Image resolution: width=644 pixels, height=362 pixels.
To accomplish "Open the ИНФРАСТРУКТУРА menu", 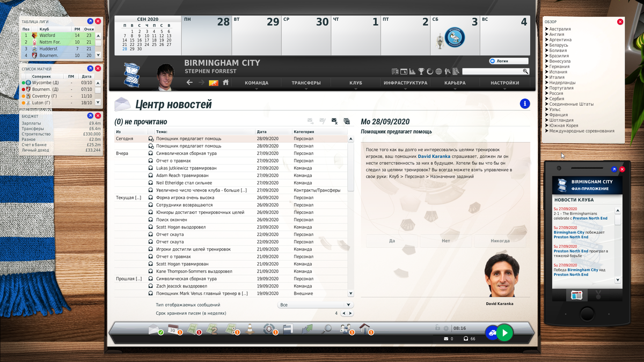I will pos(405,83).
